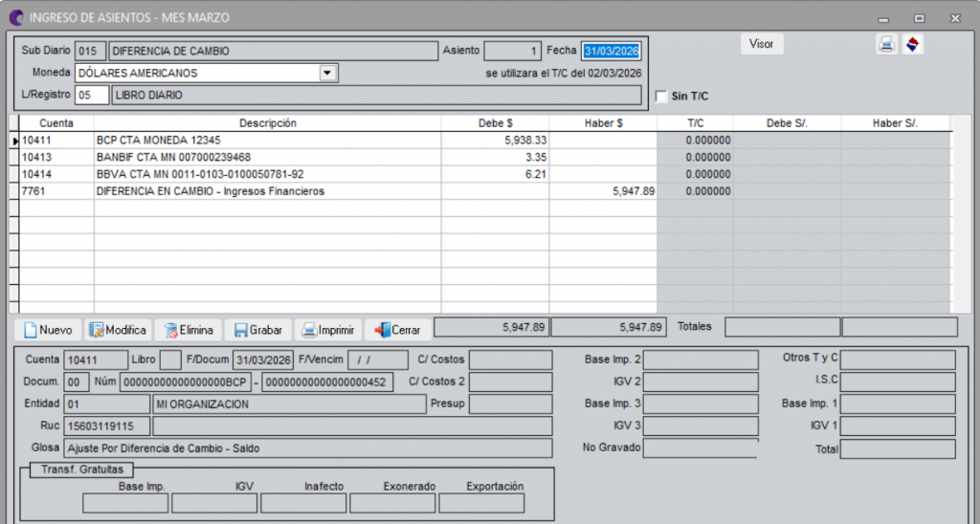The height and width of the screenshot is (524, 980).
Task: Click the Cuenta field showing 10411 below
Action: point(96,360)
